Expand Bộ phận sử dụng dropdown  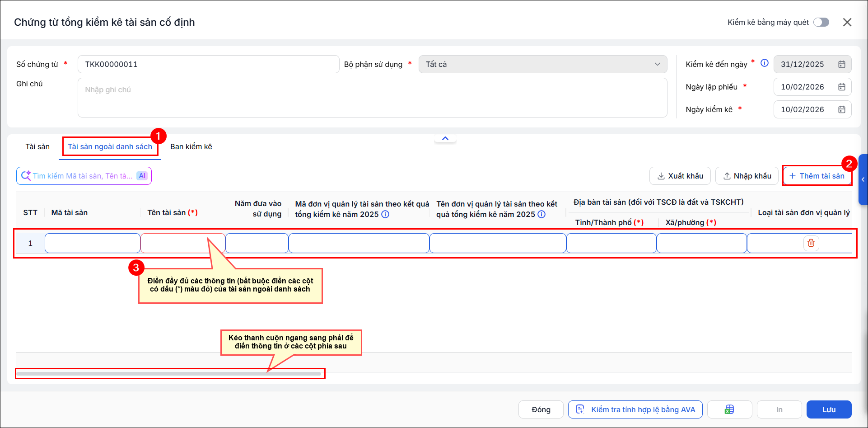click(x=543, y=64)
